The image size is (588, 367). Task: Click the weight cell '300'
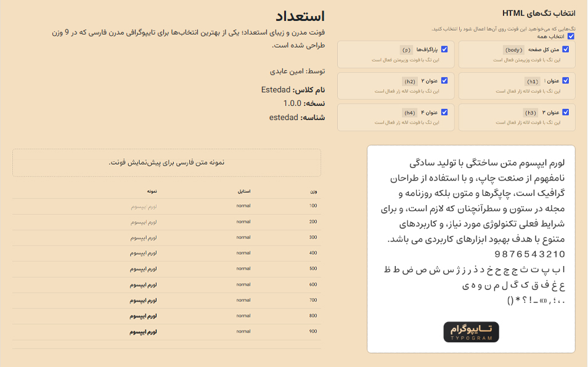313,238
